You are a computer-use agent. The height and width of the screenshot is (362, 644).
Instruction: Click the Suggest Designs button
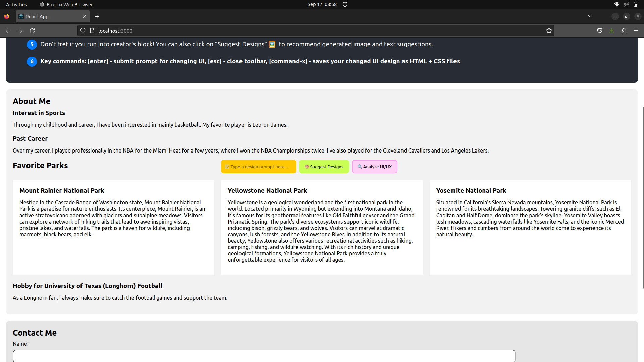coord(324,167)
